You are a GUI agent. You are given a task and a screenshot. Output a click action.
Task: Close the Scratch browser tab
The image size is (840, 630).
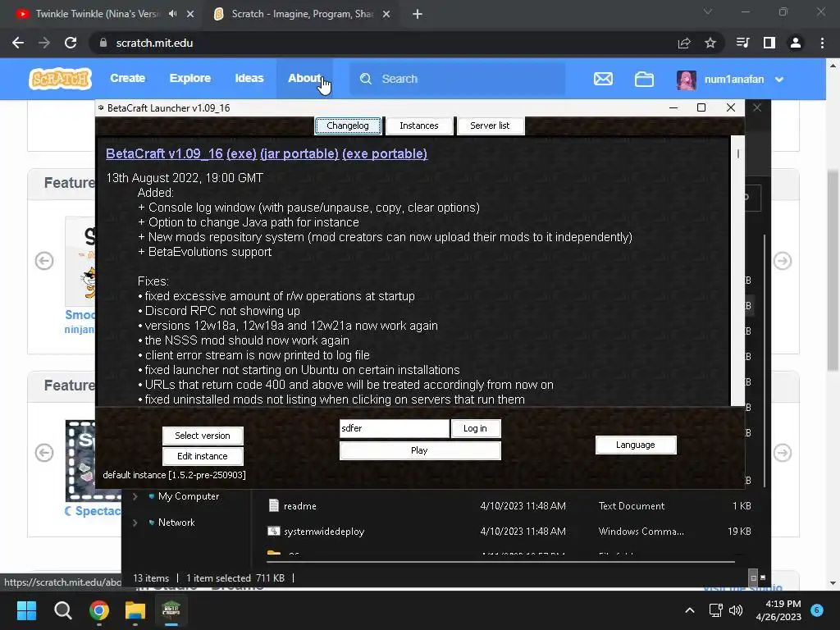(x=386, y=15)
